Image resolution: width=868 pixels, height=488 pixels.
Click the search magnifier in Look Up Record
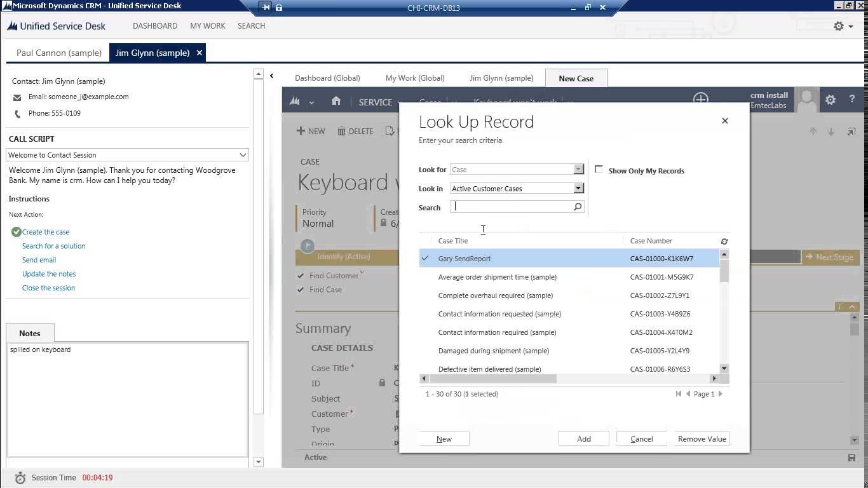point(578,207)
